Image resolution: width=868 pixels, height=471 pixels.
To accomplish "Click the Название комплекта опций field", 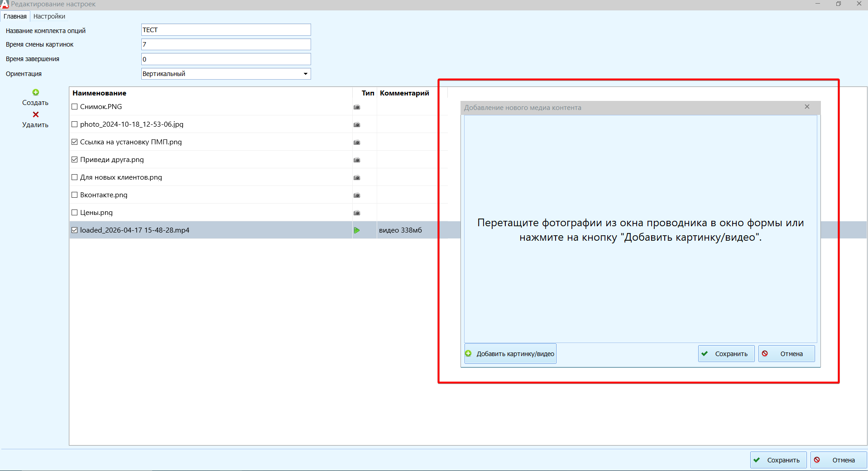I will pos(226,30).
